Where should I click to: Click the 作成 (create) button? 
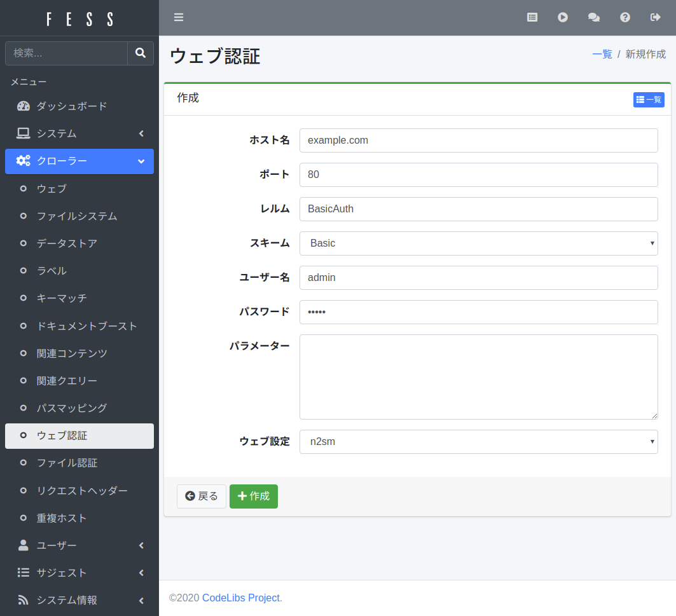(x=253, y=496)
